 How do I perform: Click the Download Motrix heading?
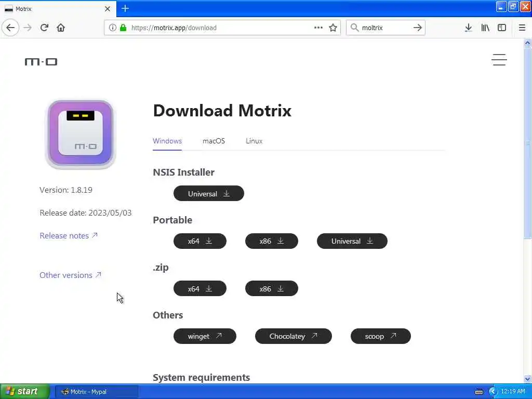point(222,111)
